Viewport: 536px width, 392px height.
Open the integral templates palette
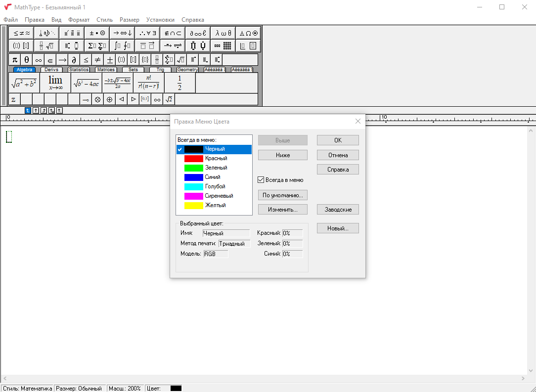122,45
